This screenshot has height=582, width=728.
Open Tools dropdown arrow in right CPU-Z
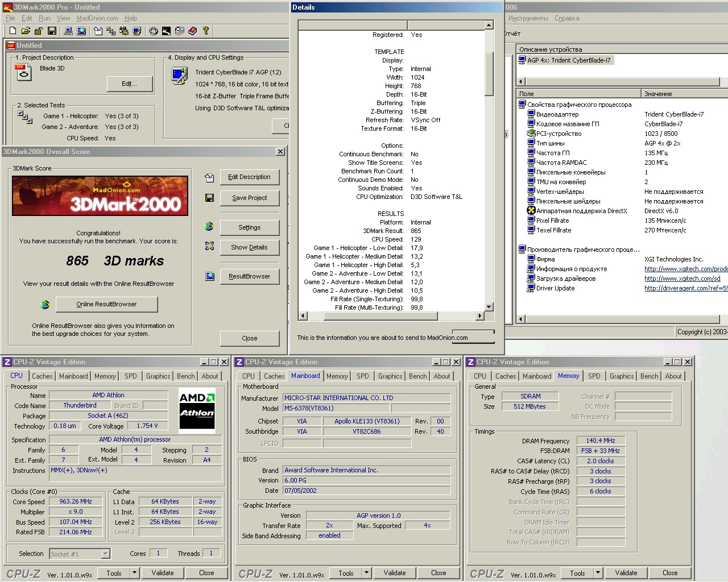coord(598,573)
